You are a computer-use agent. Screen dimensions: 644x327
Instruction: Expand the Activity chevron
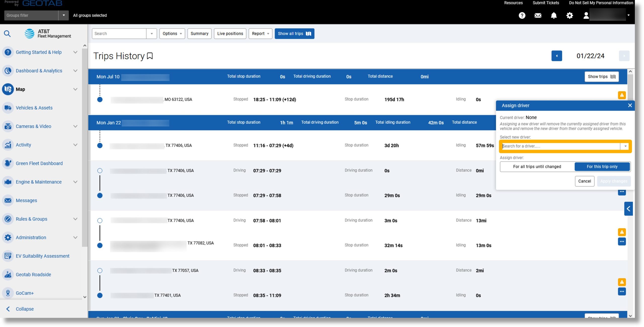(75, 145)
